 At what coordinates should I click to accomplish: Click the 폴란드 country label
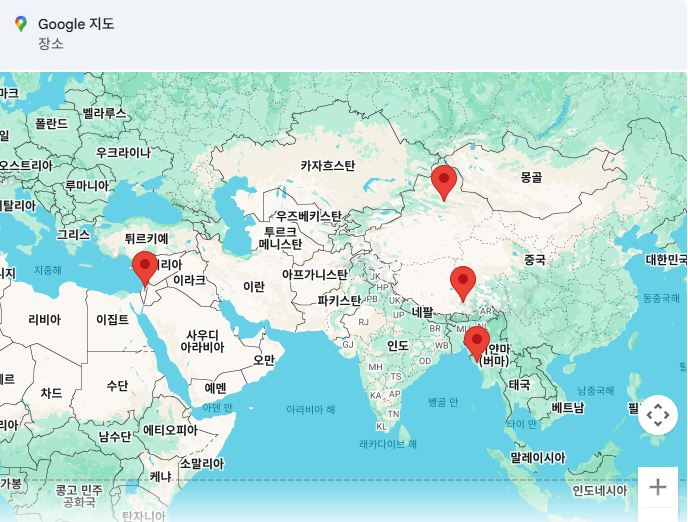(51, 124)
